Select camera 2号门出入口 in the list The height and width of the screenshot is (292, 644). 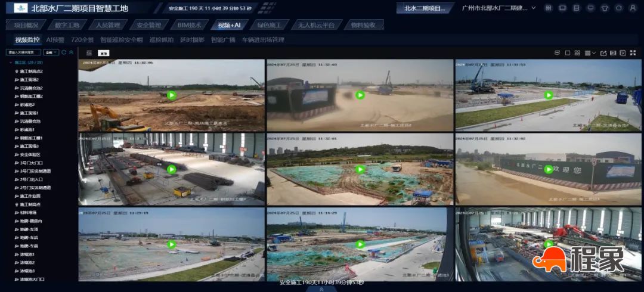coord(31,179)
